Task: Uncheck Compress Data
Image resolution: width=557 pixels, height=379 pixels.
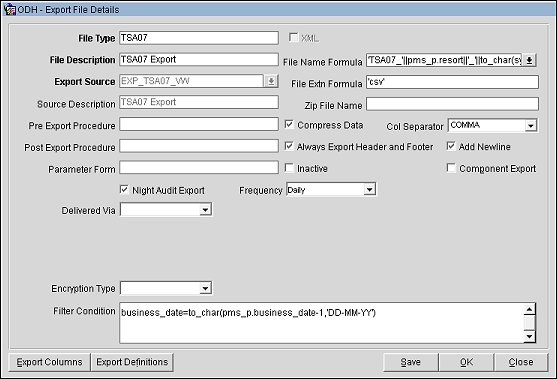Action: pyautogui.click(x=289, y=124)
